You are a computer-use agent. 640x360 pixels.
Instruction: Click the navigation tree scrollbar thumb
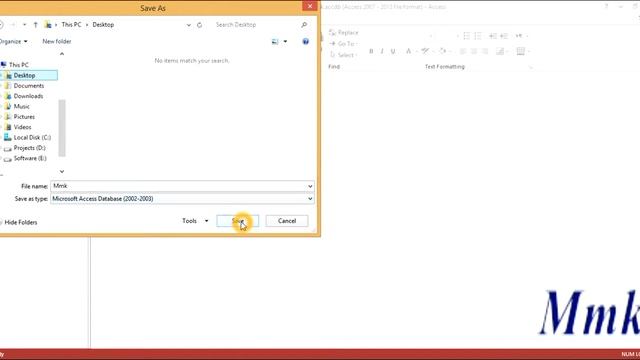click(62, 128)
